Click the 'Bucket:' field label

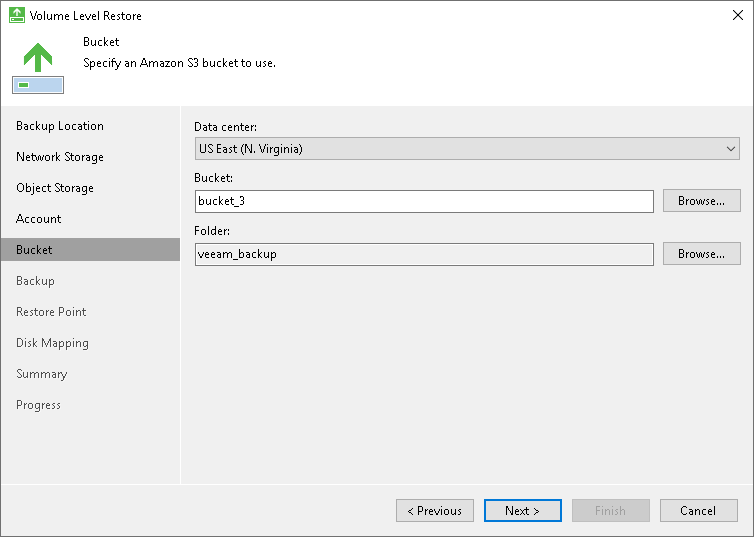coord(214,178)
